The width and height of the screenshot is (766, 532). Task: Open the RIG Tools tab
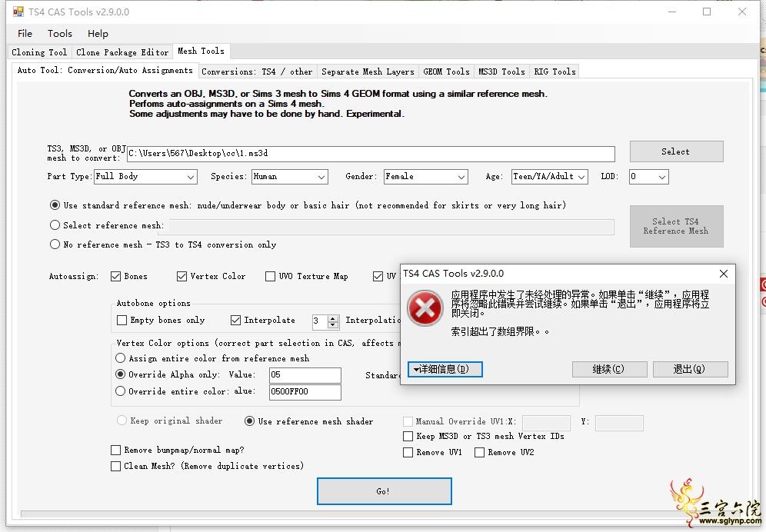555,71
